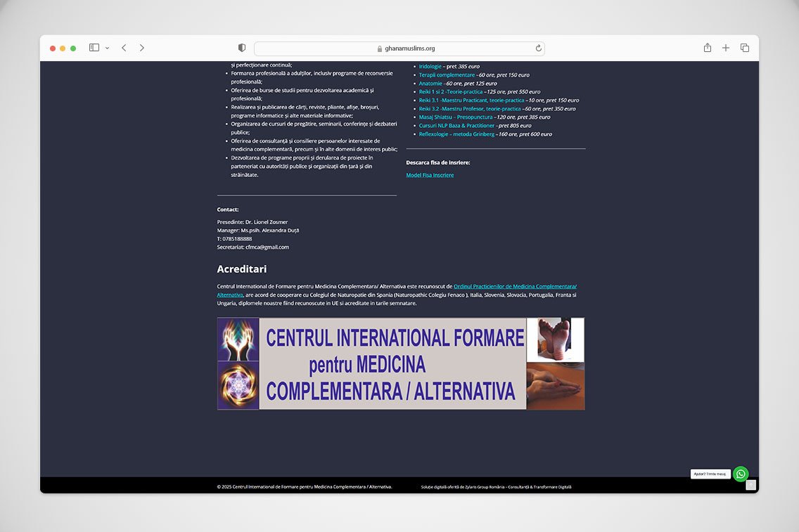Open the Terapii complementare course link

click(x=447, y=74)
